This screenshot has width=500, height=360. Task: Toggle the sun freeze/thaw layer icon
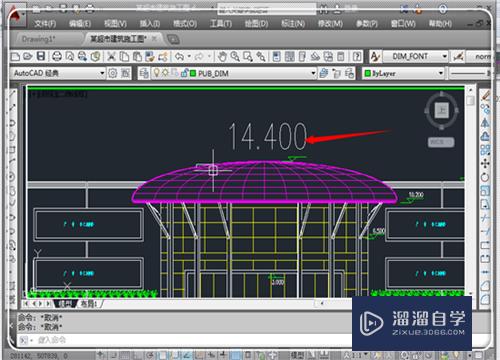click(165, 73)
